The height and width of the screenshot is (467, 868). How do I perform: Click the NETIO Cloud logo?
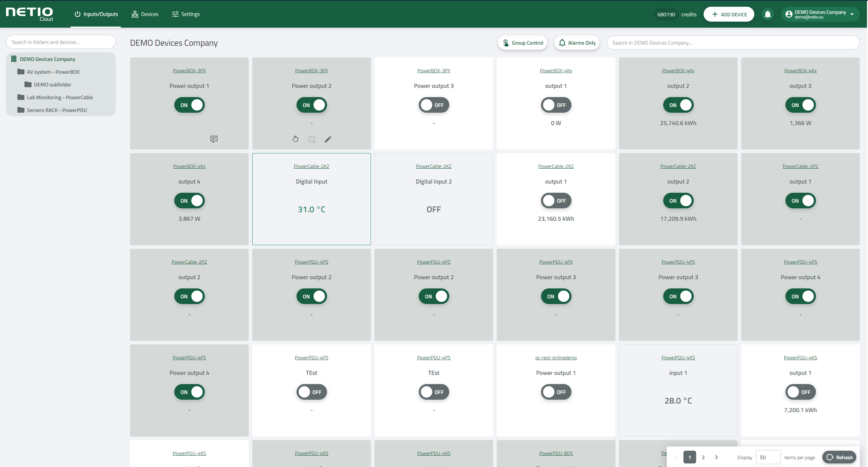coord(30,14)
